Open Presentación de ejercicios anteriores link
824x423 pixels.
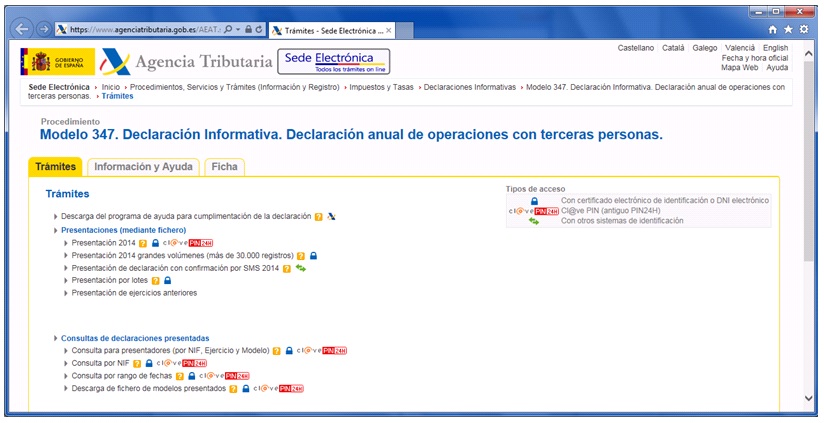point(134,293)
